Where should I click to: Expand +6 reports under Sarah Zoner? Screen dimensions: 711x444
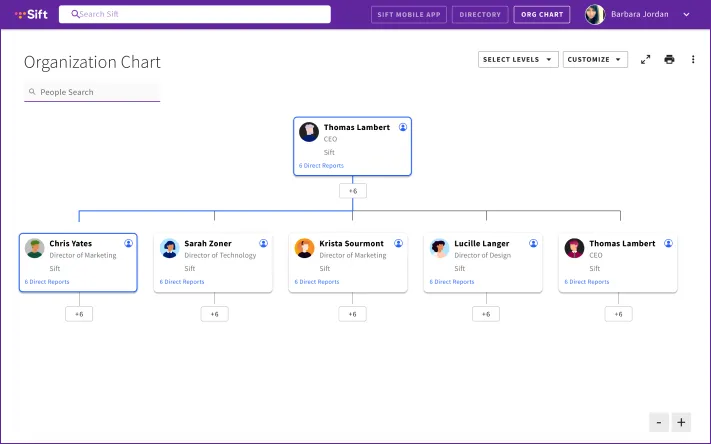click(214, 314)
